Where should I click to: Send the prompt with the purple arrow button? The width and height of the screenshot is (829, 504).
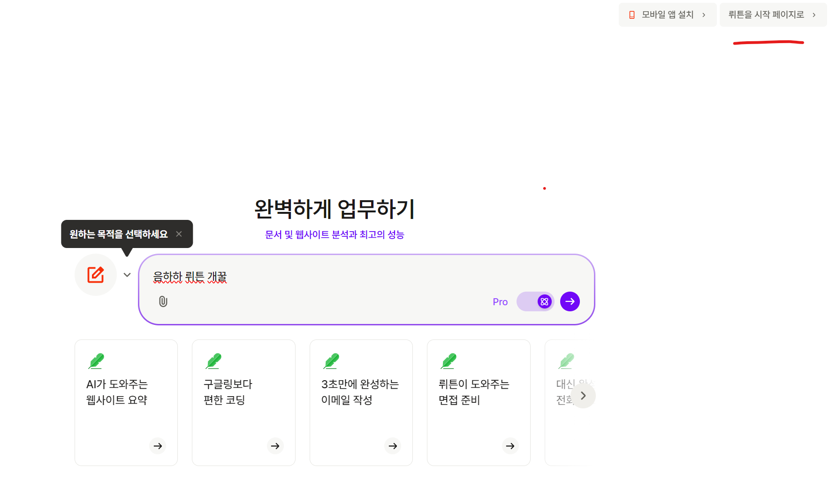570,301
